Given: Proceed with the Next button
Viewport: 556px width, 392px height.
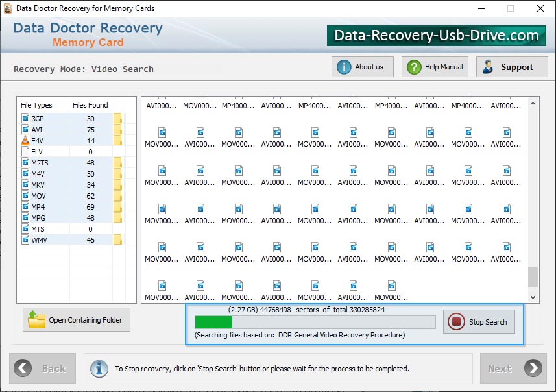Looking at the screenshot, I should (x=513, y=368).
